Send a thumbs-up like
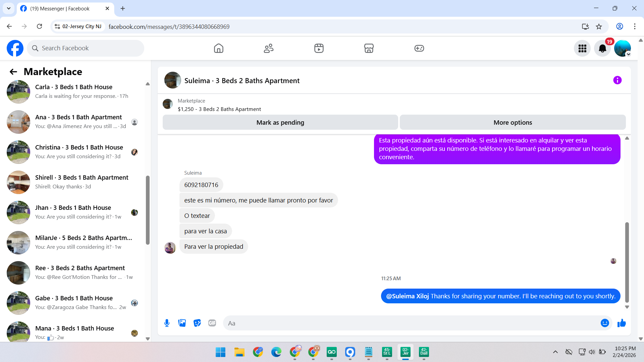644x362 pixels. 622,323
